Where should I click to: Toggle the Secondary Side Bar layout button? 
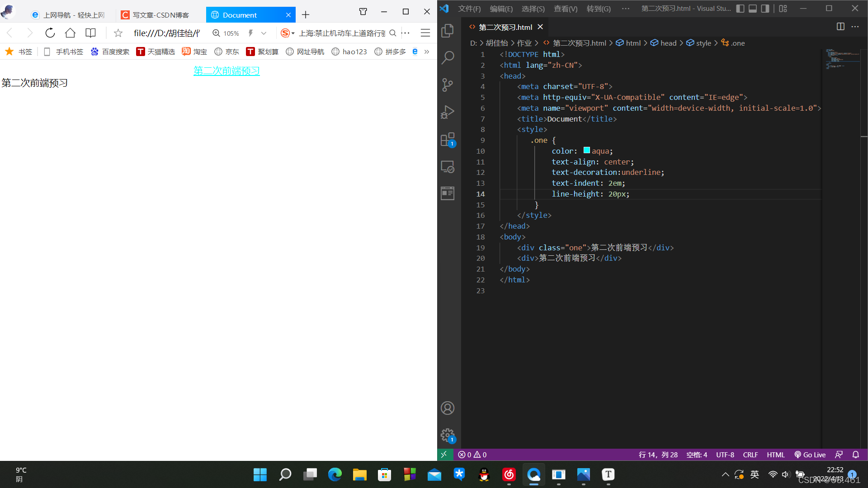765,9
